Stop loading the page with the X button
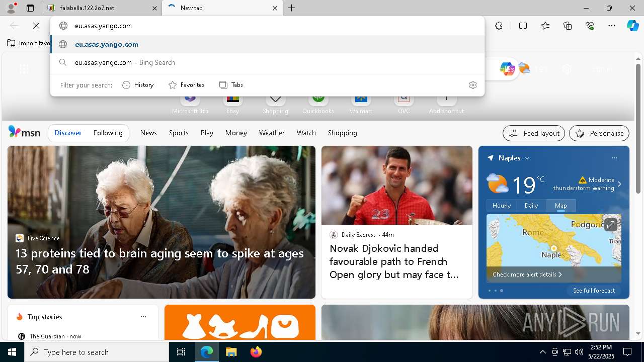Viewport: 644px width, 362px height. click(x=36, y=26)
